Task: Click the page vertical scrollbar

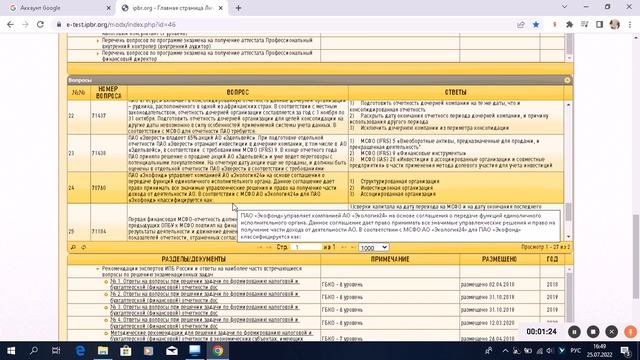Action: (636, 256)
